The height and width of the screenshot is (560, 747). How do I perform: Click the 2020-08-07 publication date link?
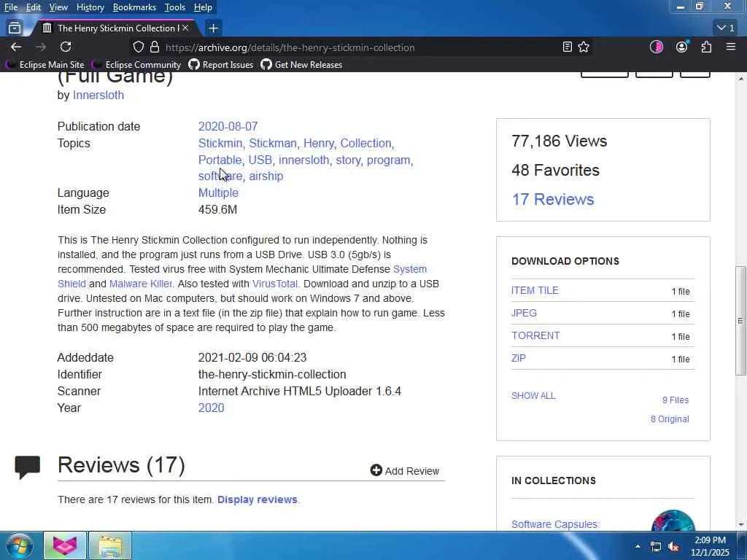coord(228,127)
